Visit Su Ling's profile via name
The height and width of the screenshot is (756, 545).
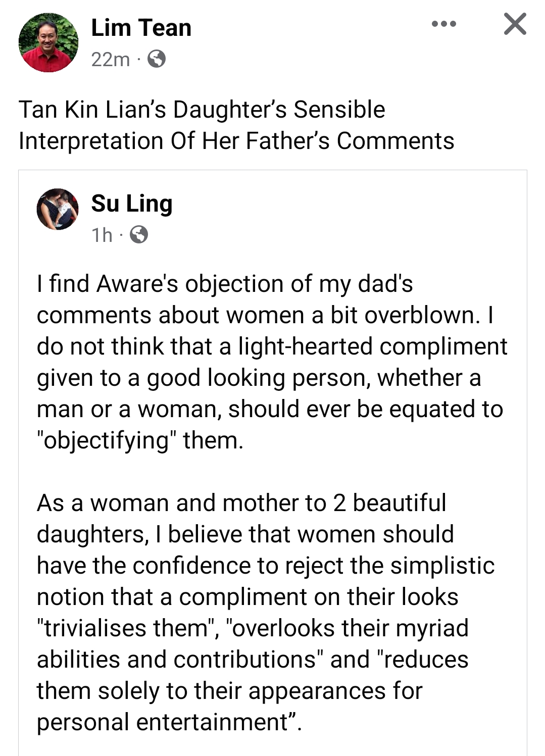132,204
